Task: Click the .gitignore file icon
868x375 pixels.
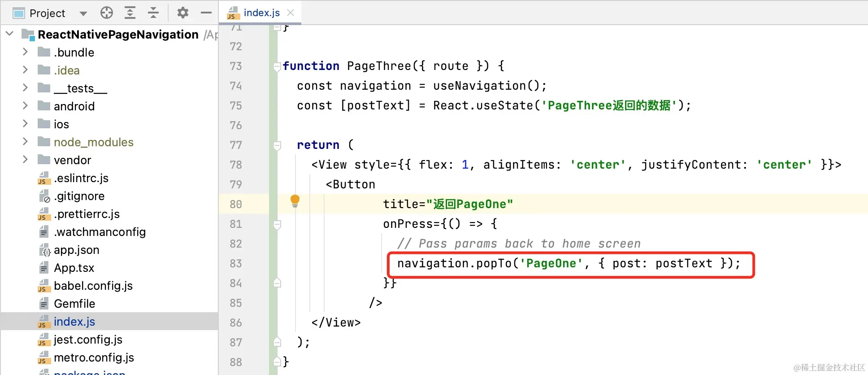Action: tap(44, 196)
